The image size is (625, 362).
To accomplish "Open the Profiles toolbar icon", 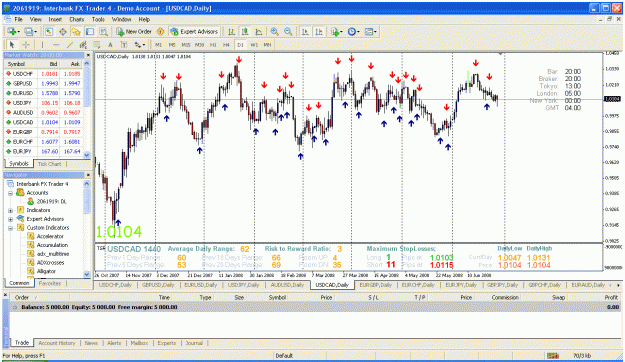I will click(x=30, y=31).
